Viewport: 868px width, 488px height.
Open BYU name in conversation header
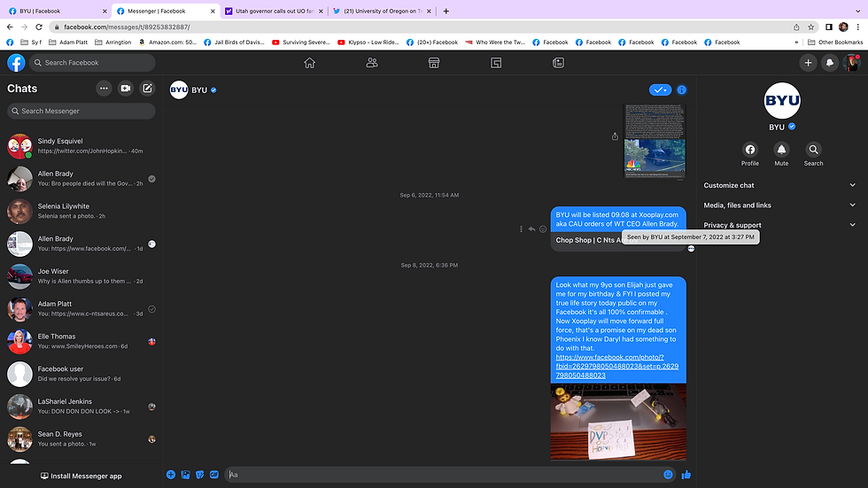pyautogui.click(x=199, y=89)
